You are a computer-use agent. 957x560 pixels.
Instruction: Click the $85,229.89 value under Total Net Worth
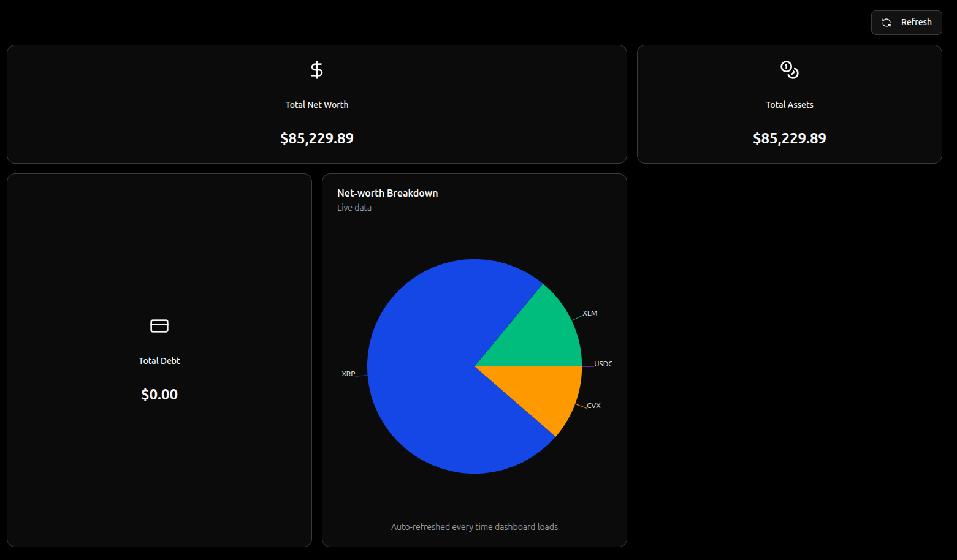[316, 138]
